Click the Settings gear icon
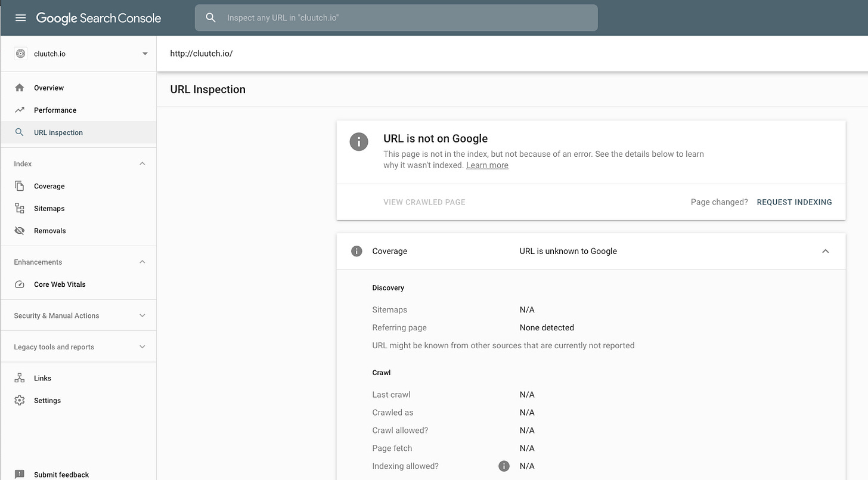 click(x=20, y=400)
